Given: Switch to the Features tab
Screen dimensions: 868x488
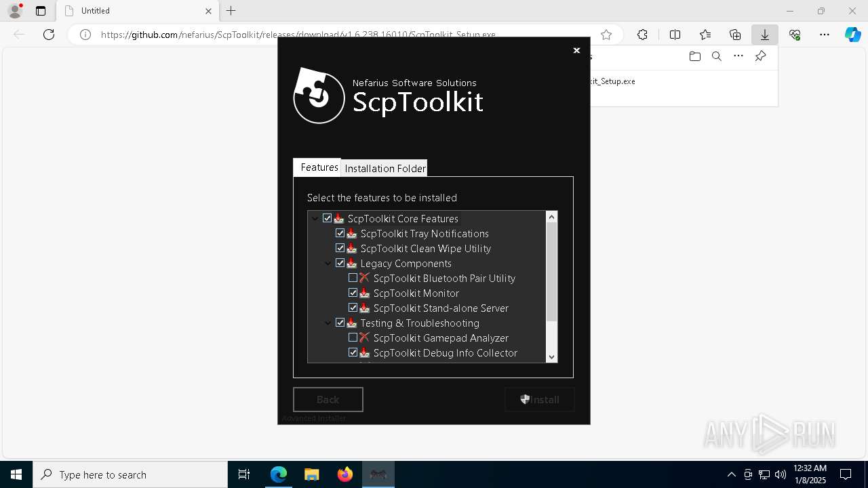Looking at the screenshot, I should pyautogui.click(x=317, y=167).
